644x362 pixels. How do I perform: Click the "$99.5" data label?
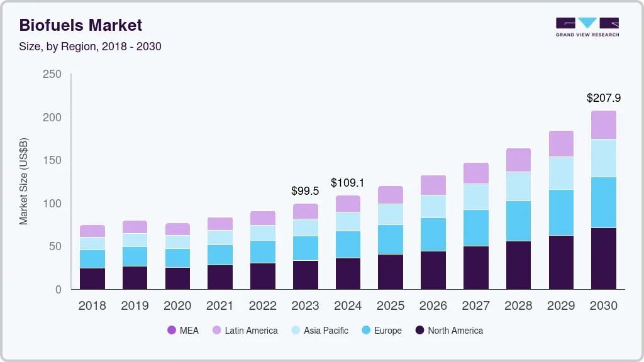[x=305, y=190]
